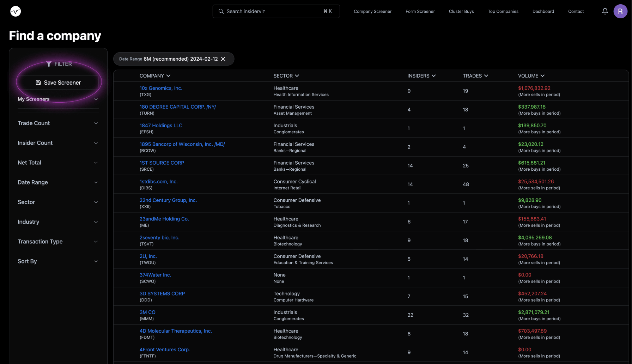632x364 pixels.
Task: Focus the Search insiderviz field
Action: pos(276,11)
